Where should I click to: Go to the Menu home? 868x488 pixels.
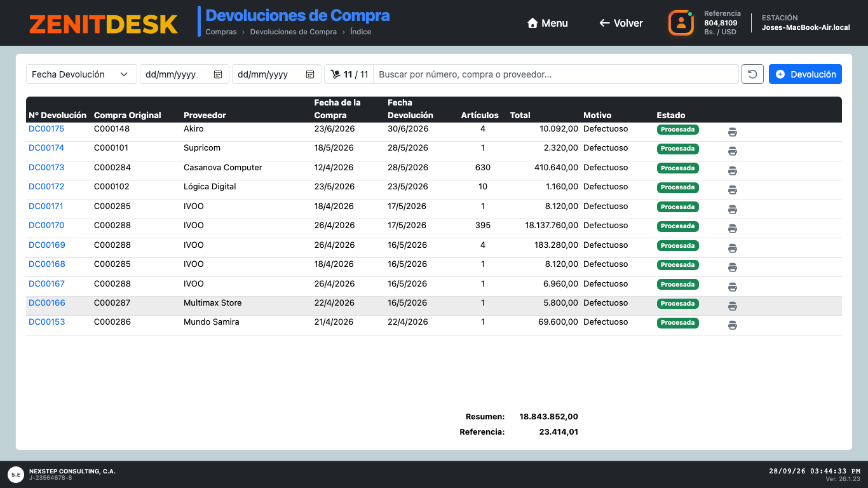pos(548,23)
